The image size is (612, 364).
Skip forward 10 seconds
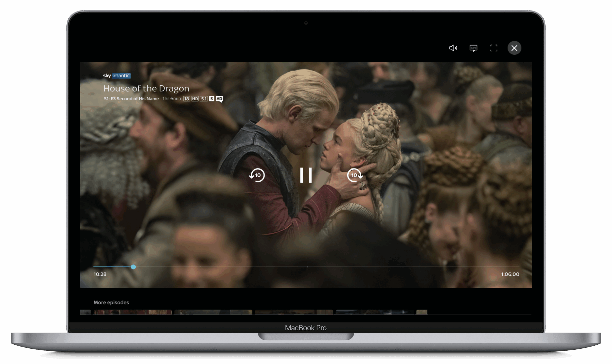tap(355, 175)
